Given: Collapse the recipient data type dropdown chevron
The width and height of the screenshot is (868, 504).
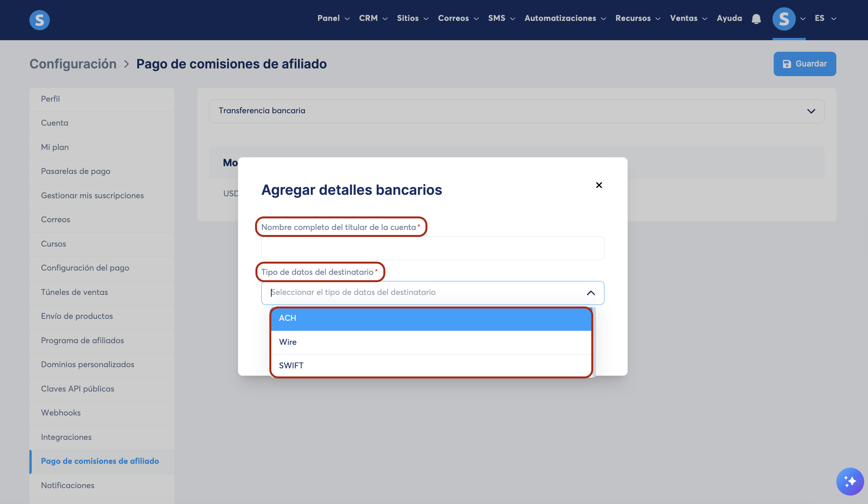Looking at the screenshot, I should pos(591,293).
